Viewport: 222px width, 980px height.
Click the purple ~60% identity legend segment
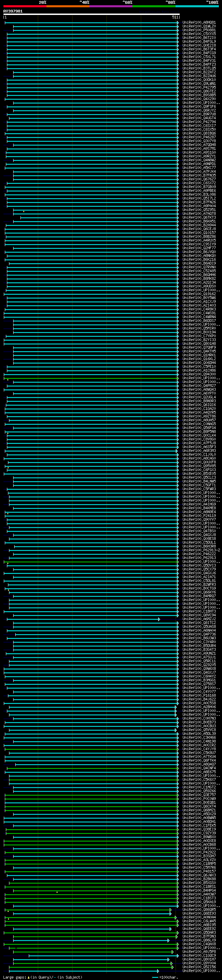(111, 6)
